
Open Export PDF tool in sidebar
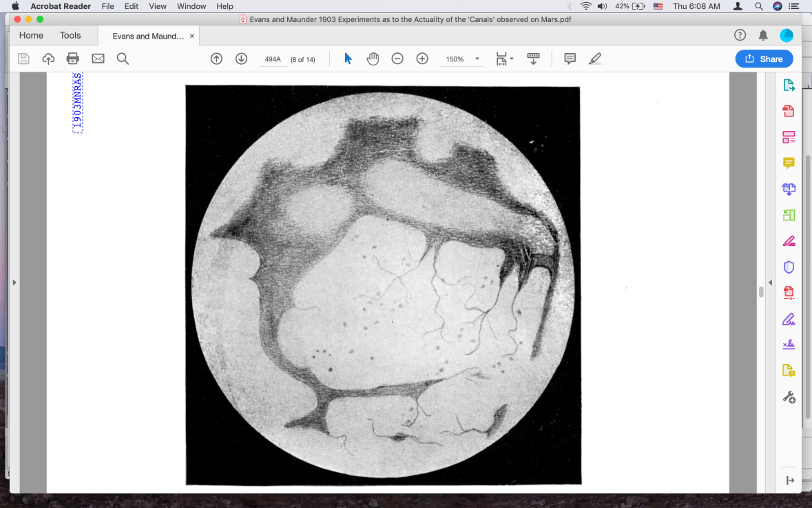click(x=789, y=85)
